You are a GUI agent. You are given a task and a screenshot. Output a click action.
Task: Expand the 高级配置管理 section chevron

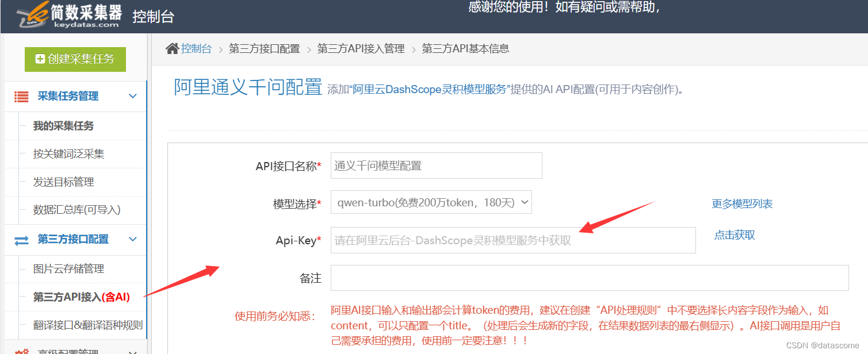click(x=133, y=352)
